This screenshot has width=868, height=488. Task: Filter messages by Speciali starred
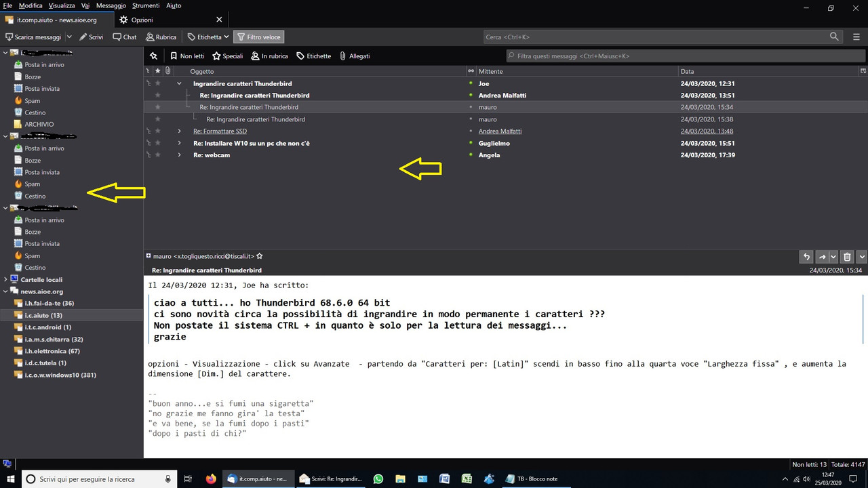[227, 56]
